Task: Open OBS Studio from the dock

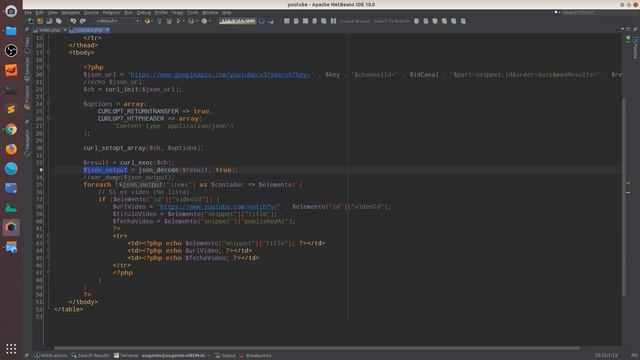Action: (x=11, y=50)
